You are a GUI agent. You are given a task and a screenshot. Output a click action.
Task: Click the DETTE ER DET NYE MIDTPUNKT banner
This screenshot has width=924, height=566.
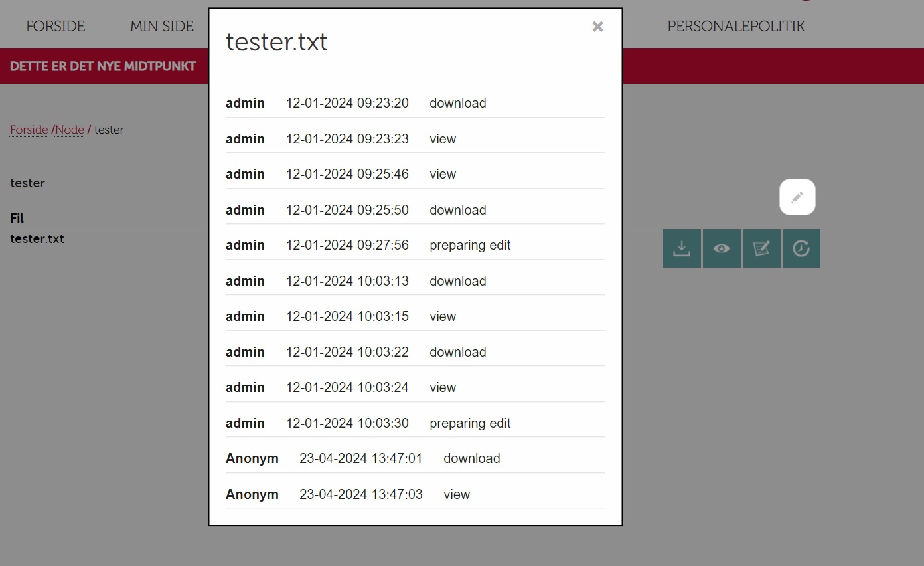click(x=103, y=66)
